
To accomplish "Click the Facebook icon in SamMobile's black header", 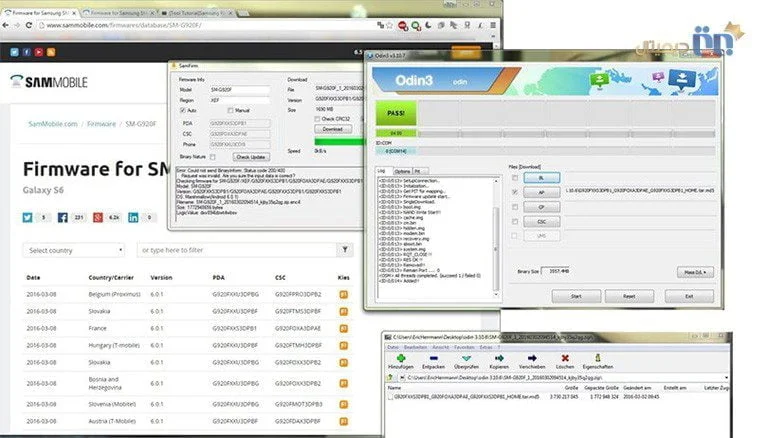I will tap(27, 52).
